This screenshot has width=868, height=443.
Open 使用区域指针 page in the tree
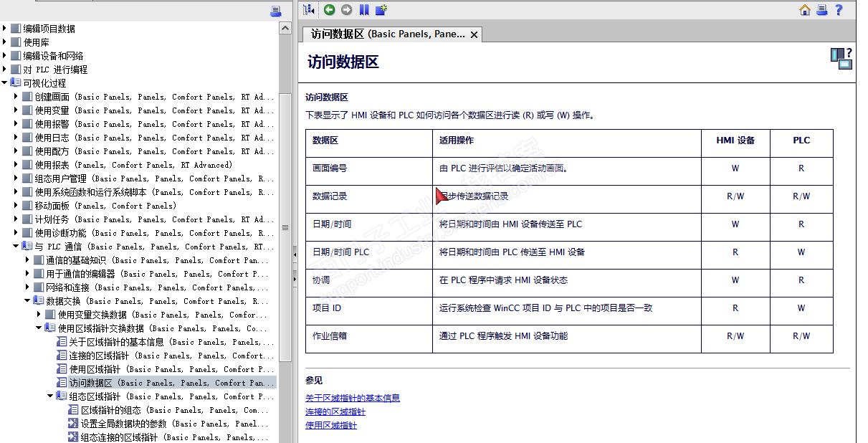(x=171, y=369)
